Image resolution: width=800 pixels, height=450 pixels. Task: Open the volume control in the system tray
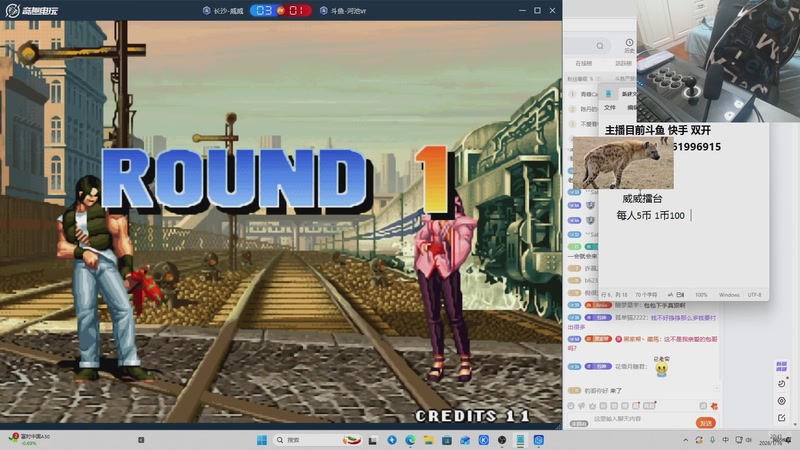tap(749, 440)
